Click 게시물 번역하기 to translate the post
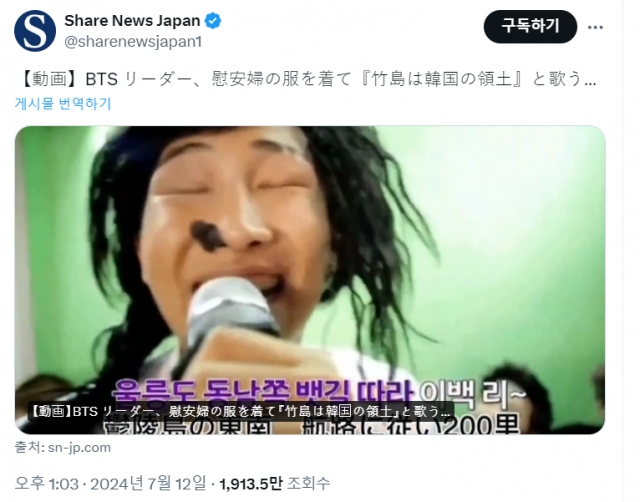 (x=63, y=104)
